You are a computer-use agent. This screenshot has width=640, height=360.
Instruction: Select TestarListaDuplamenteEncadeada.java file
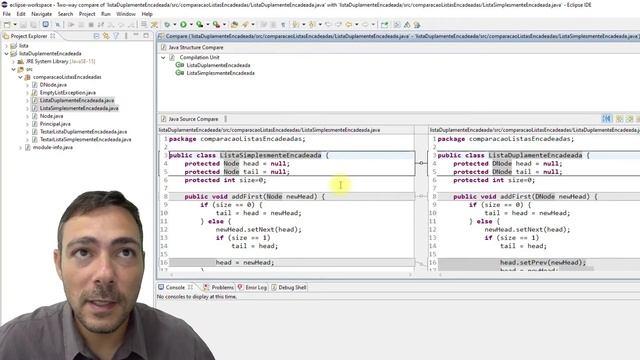click(x=83, y=131)
